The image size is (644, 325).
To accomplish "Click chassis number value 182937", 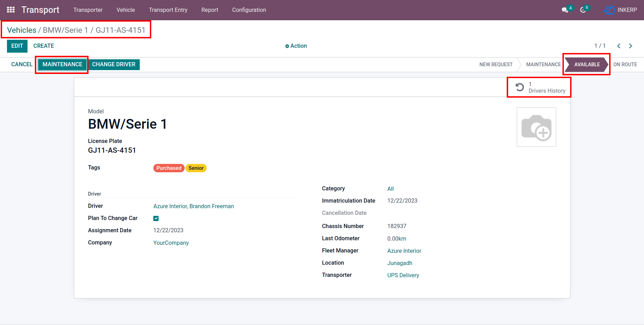I will (x=397, y=226).
